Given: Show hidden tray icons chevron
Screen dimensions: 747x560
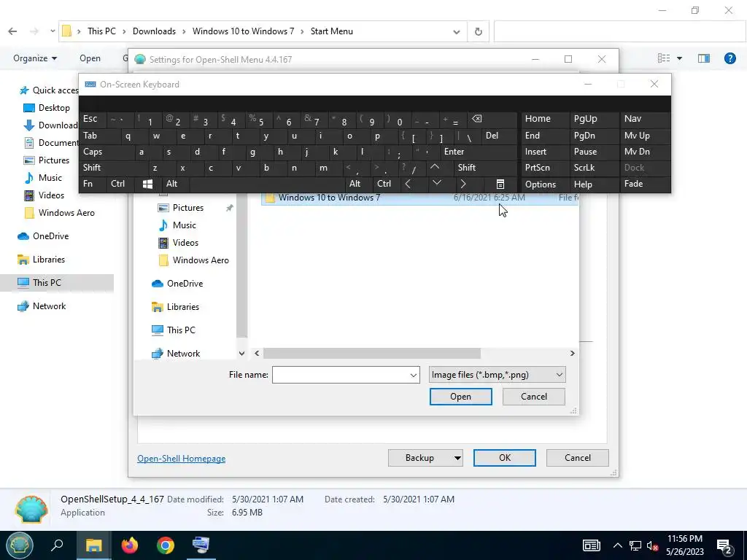Looking at the screenshot, I should click(617, 545).
